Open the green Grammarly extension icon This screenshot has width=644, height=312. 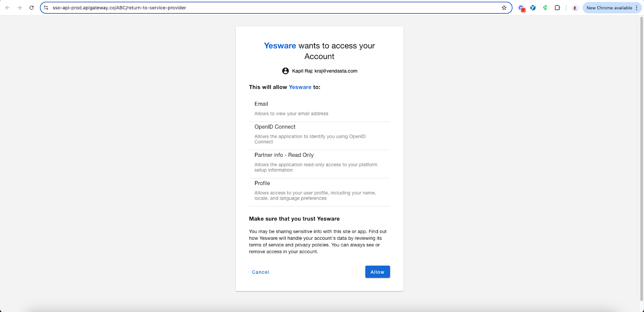click(545, 8)
